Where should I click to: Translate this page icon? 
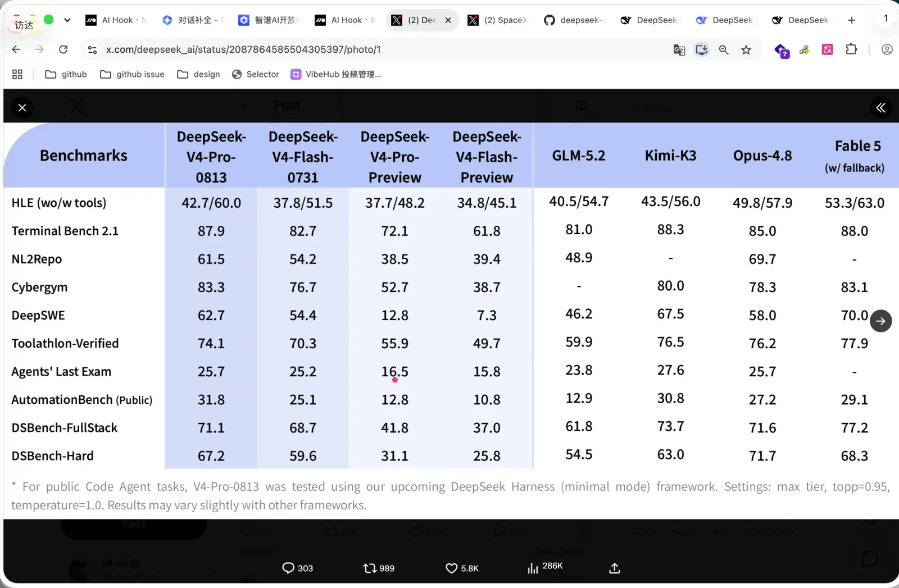679,49
